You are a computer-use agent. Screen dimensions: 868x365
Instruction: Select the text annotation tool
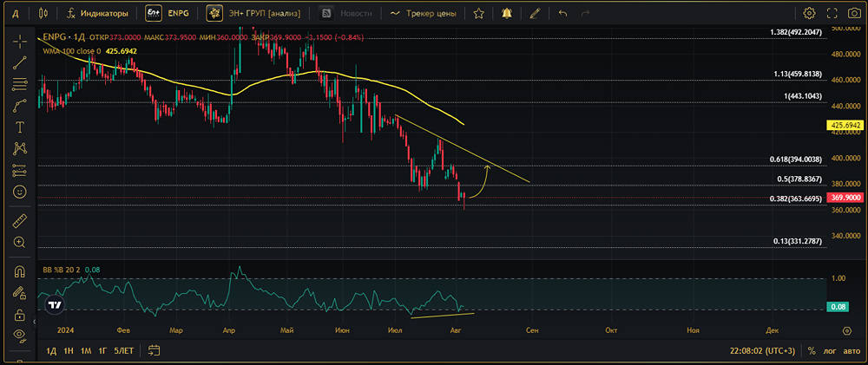20,127
